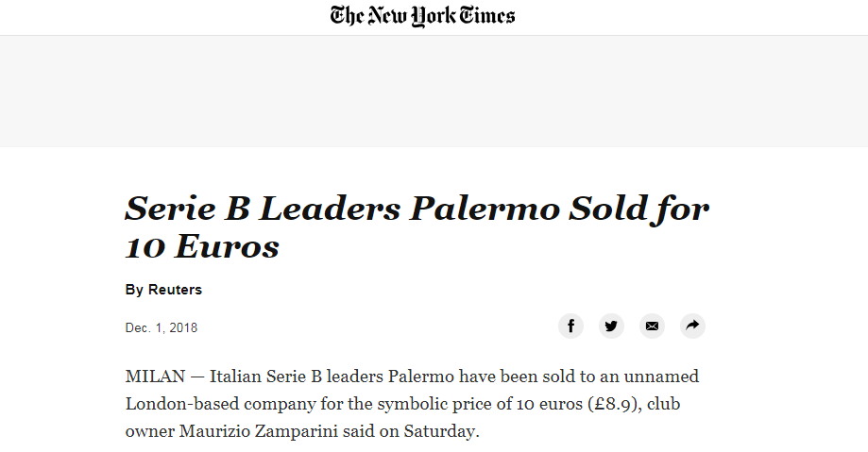Email this article via envelope icon
The width and height of the screenshot is (868, 452).
point(652,326)
